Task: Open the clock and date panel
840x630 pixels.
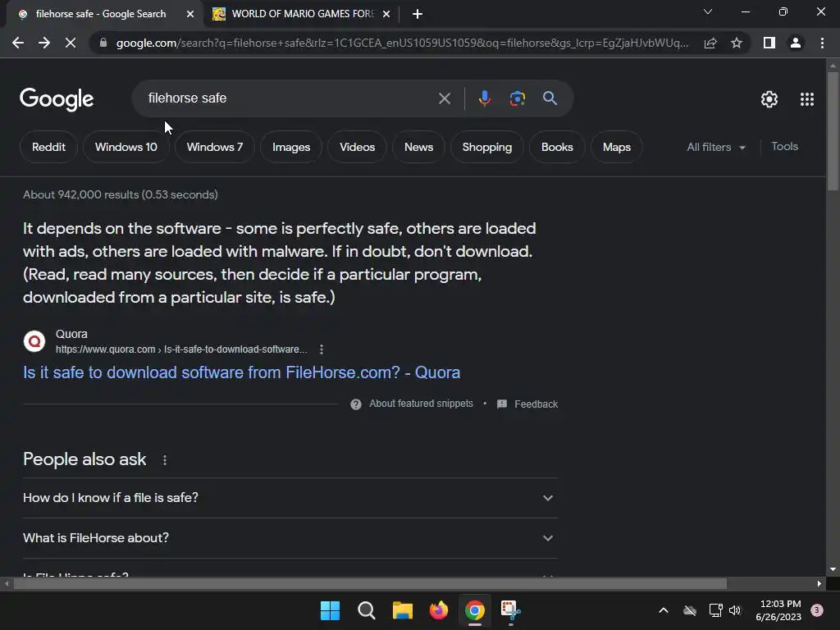Action: (779, 610)
